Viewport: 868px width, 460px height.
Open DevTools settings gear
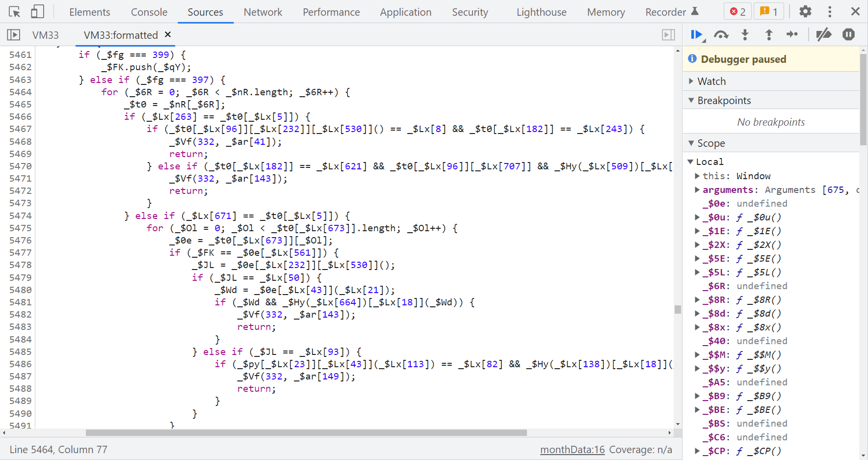pos(805,12)
